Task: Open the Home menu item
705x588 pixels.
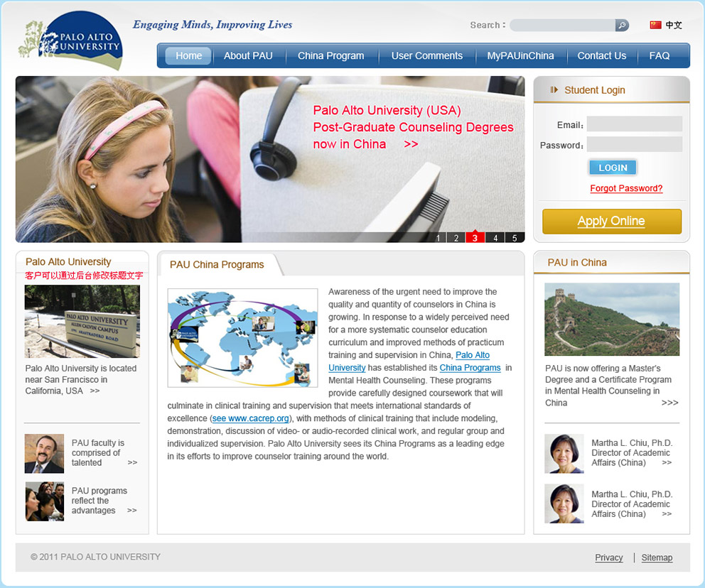Action: pyautogui.click(x=188, y=55)
